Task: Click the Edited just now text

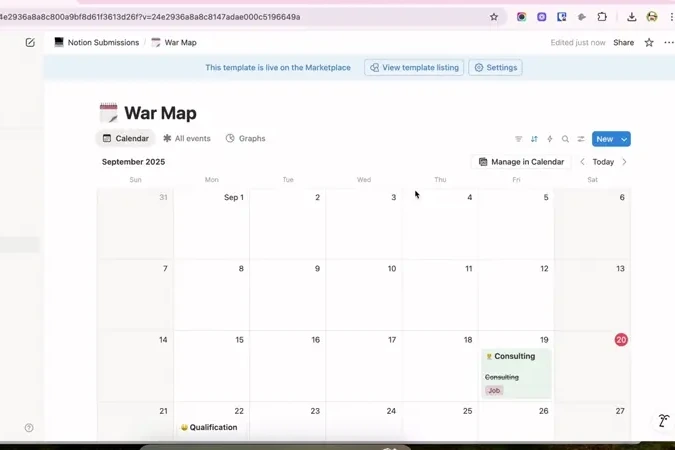Action: pos(578,42)
